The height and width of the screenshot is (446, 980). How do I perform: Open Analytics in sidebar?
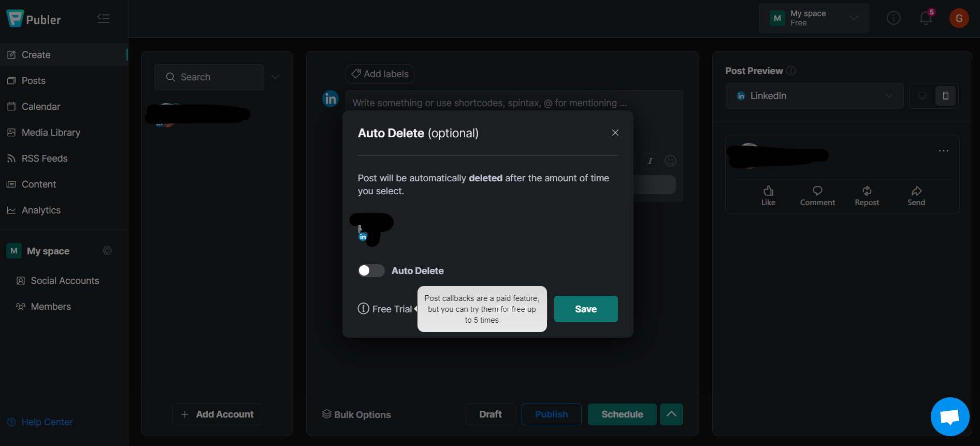point(64,210)
